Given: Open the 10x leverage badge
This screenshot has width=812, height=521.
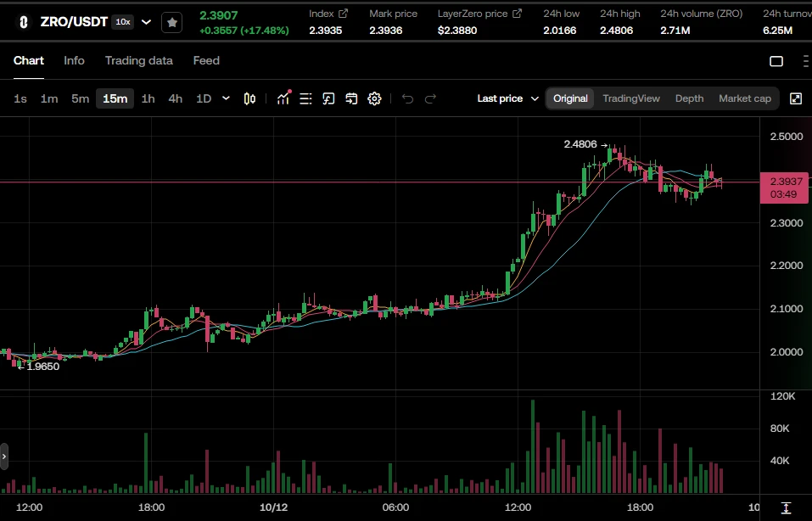Looking at the screenshot, I should tap(123, 22).
